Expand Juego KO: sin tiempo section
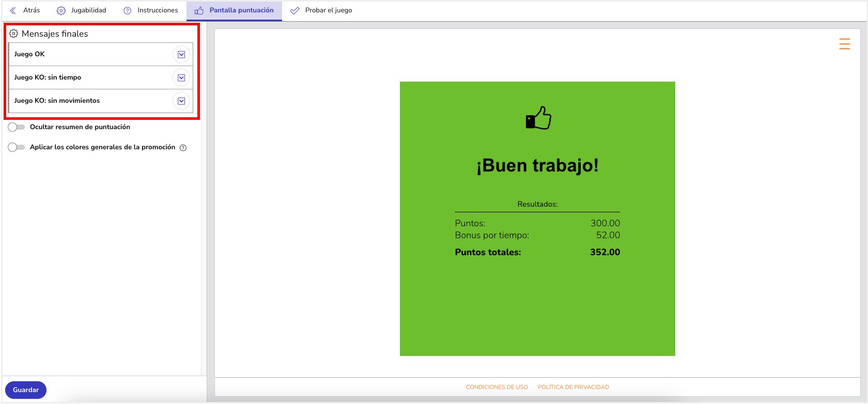 [x=181, y=77]
